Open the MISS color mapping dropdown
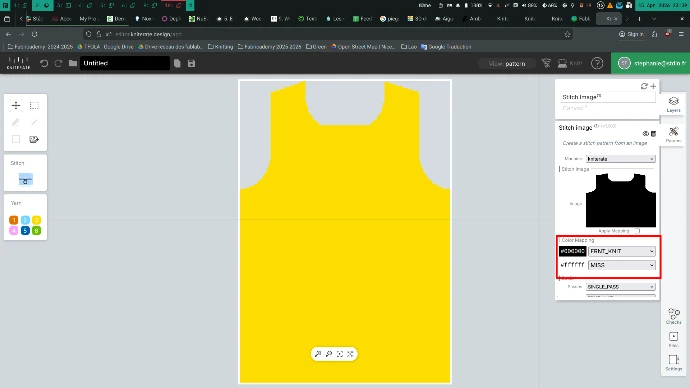 622,265
